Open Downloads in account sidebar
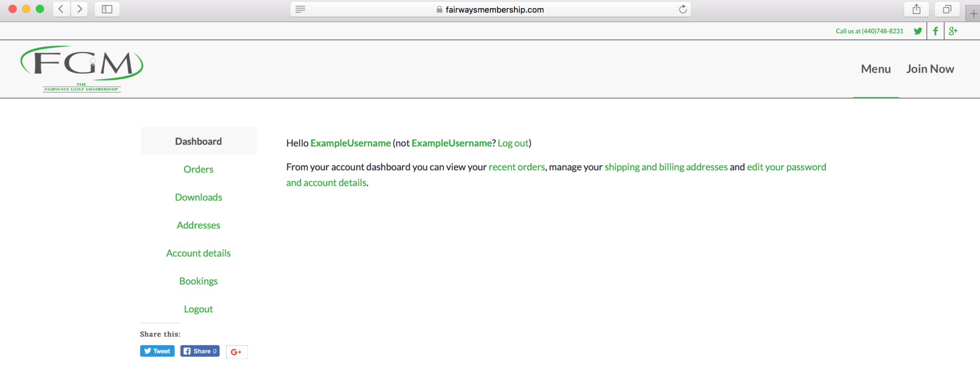The width and height of the screenshot is (980, 385). [x=198, y=197]
